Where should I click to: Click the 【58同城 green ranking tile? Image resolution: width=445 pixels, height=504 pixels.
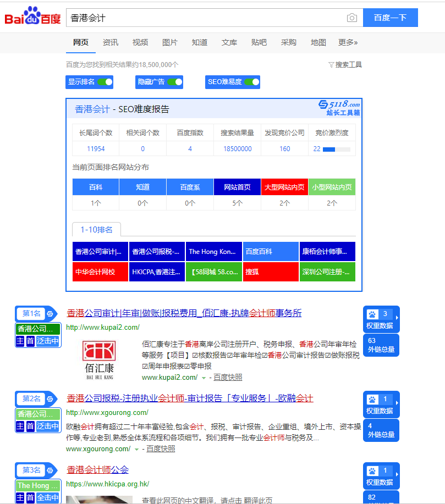coord(214,272)
